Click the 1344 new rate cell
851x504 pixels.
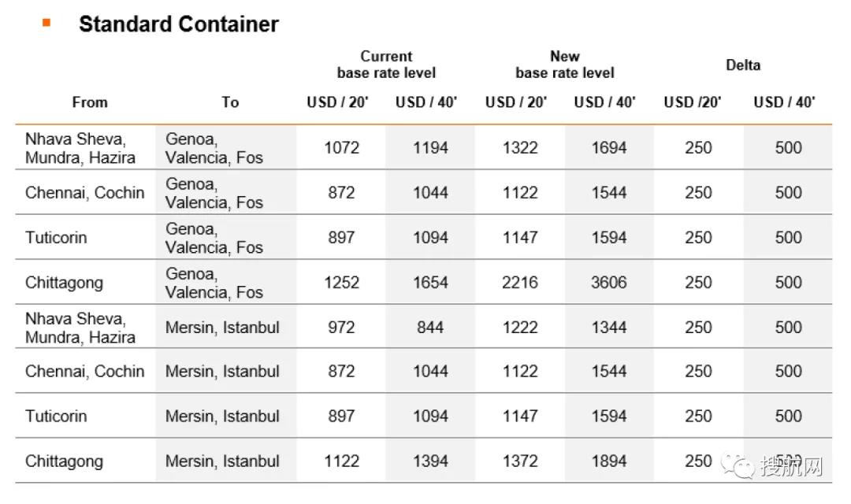coord(609,327)
